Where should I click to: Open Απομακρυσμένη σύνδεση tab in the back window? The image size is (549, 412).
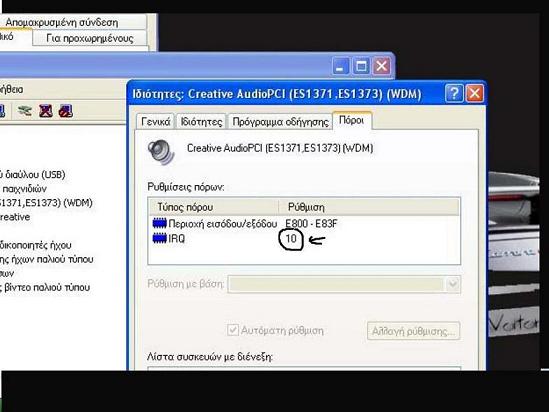[x=62, y=22]
